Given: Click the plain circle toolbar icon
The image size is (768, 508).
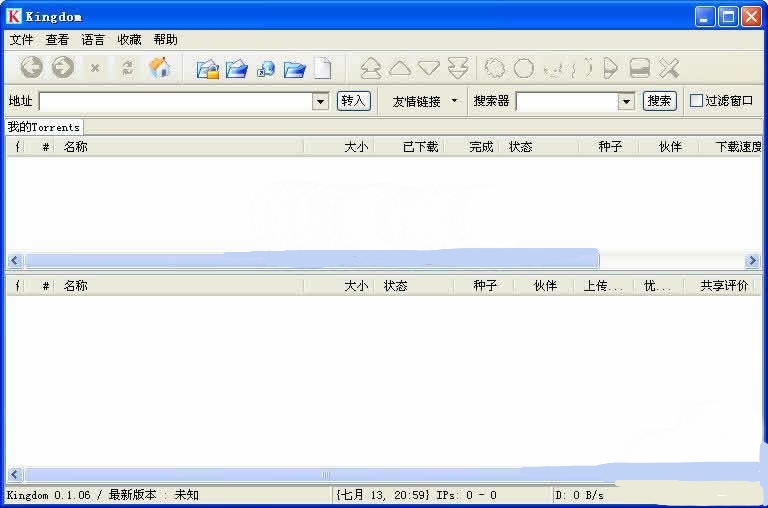Looking at the screenshot, I should tap(524, 68).
